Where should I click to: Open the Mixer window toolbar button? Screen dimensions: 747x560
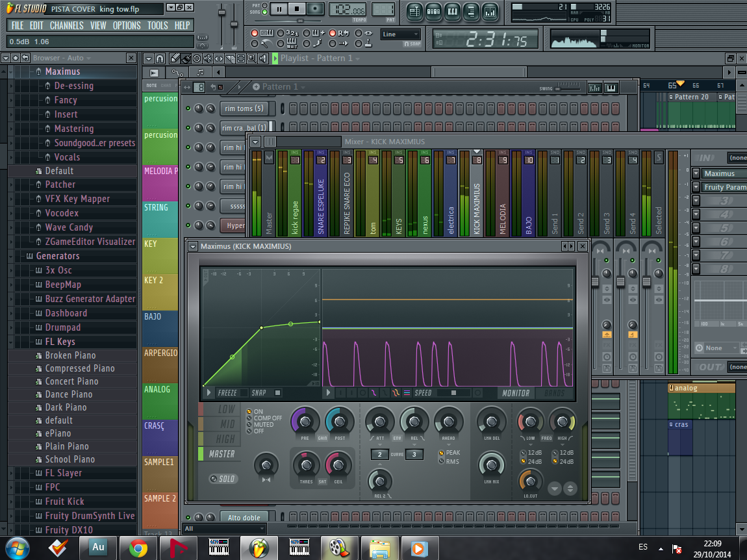click(x=490, y=12)
